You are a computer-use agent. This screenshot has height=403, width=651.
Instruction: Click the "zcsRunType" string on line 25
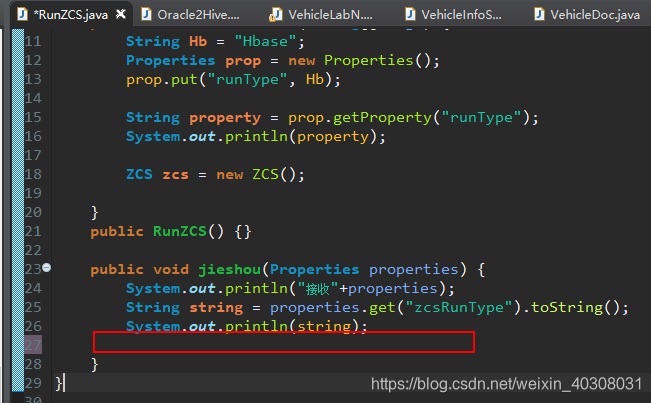pyautogui.click(x=459, y=308)
